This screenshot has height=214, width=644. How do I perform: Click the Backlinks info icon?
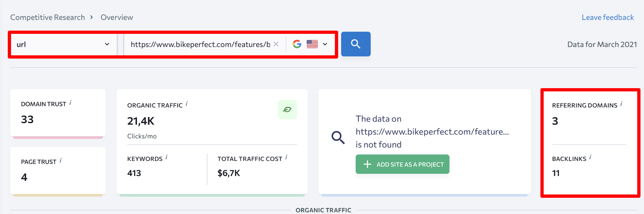[x=590, y=157]
